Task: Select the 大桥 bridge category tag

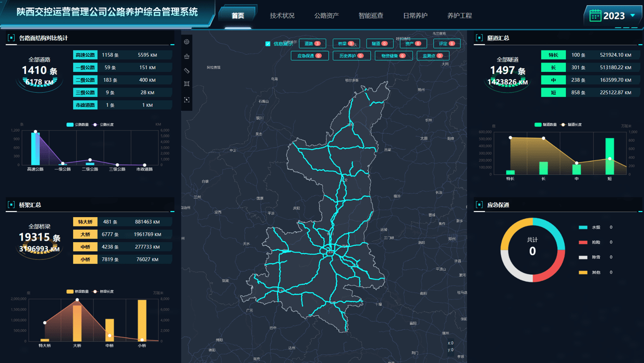Action: click(x=85, y=234)
